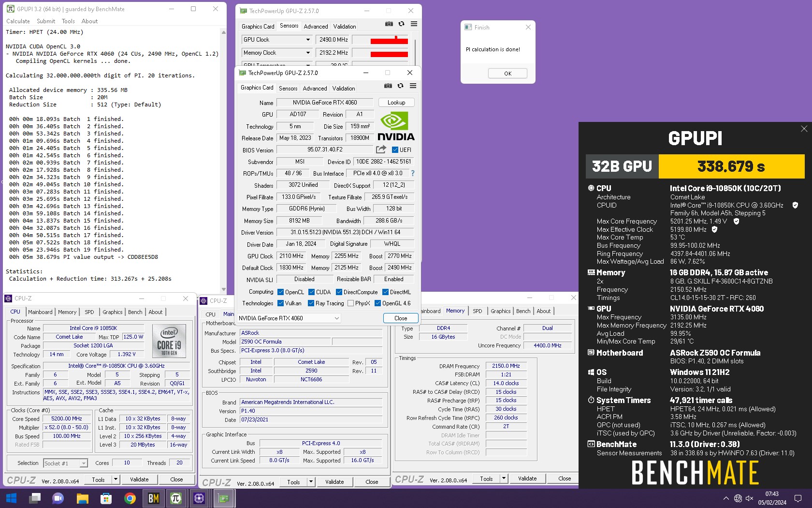Switch to Sensors tab in front GPU-Z

coord(288,89)
